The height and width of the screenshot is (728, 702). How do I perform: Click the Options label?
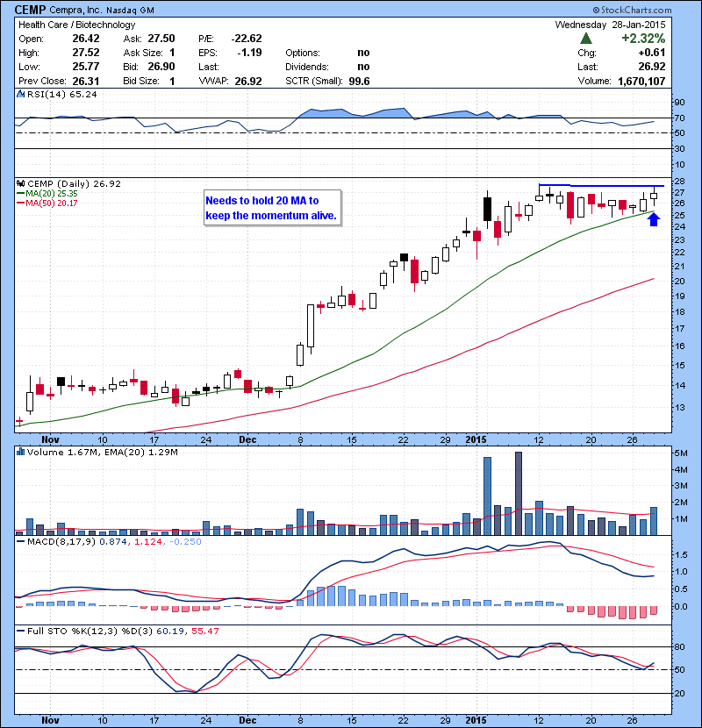point(303,53)
